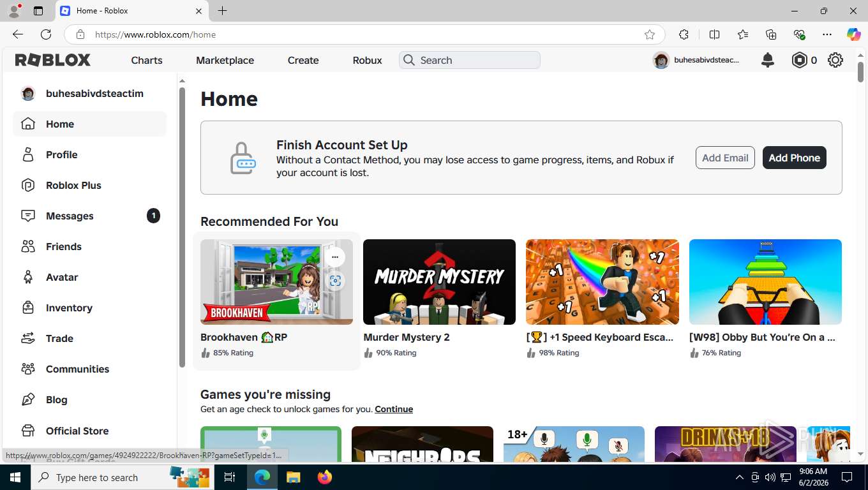
Task: Click the Roblox Search input field
Action: pos(470,60)
